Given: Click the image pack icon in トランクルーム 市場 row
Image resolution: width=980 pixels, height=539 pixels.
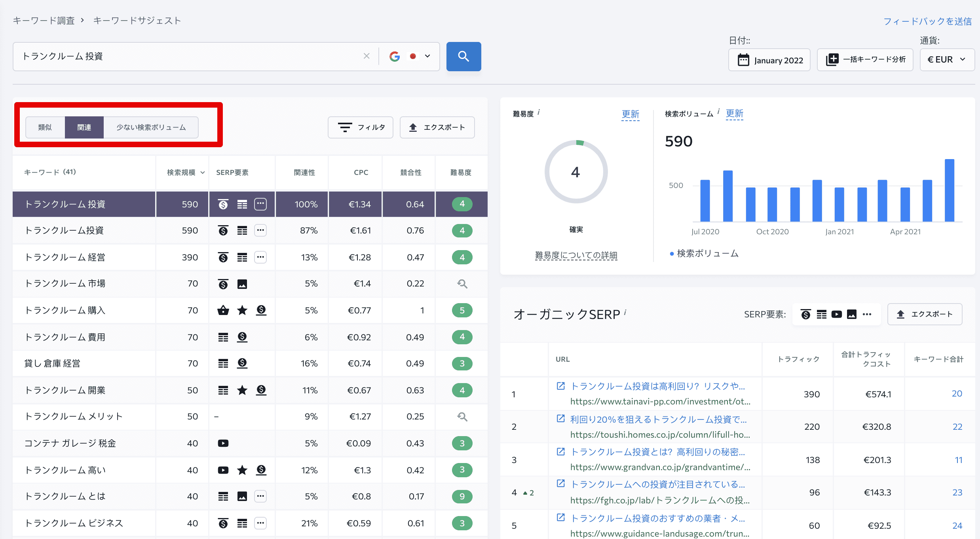Looking at the screenshot, I should 242,284.
